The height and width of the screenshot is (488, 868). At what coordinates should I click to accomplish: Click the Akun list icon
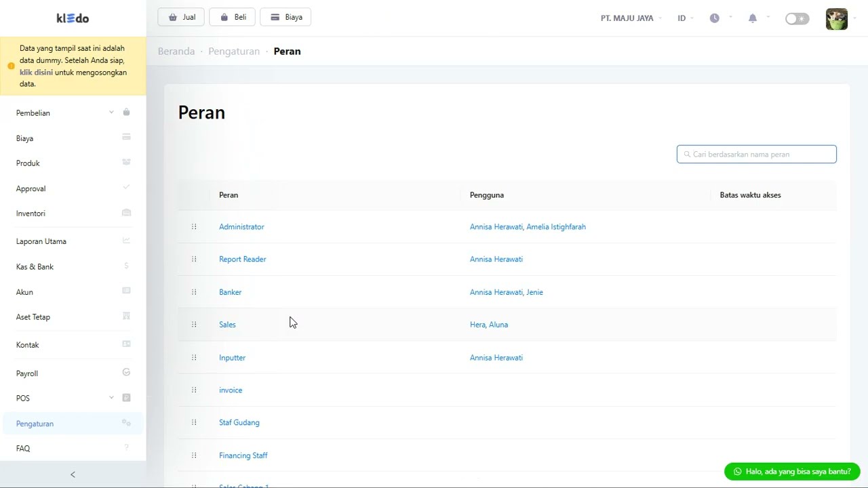click(126, 290)
